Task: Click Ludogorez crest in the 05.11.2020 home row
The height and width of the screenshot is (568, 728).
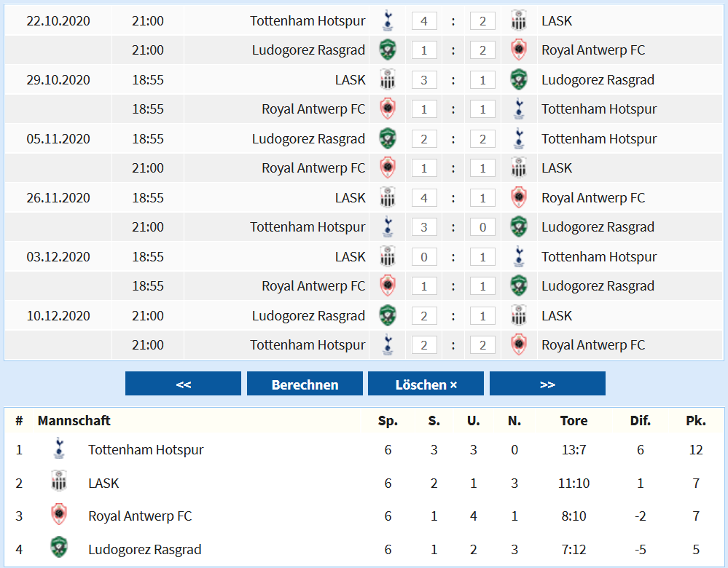Action: (388, 139)
